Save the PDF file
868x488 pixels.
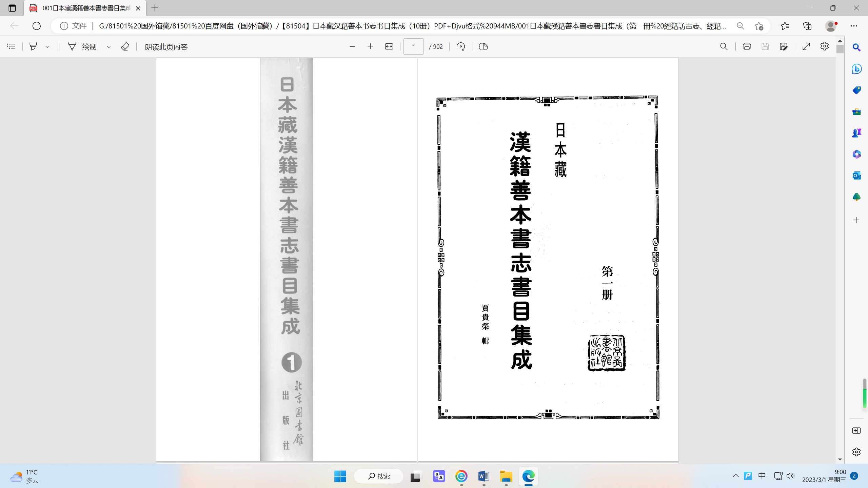tap(765, 46)
